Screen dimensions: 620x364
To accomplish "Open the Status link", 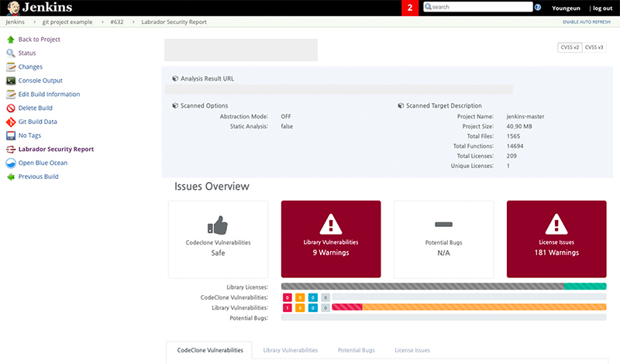I will tap(27, 53).
